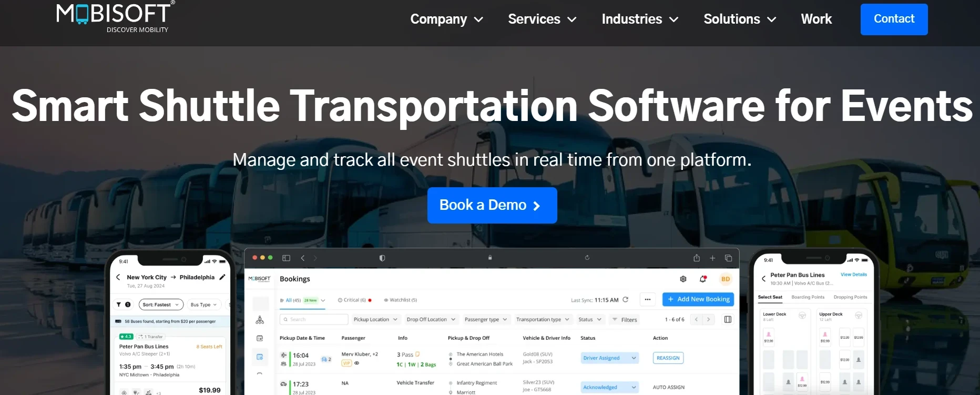Click the filter funnel icon on phone

pos(119,305)
